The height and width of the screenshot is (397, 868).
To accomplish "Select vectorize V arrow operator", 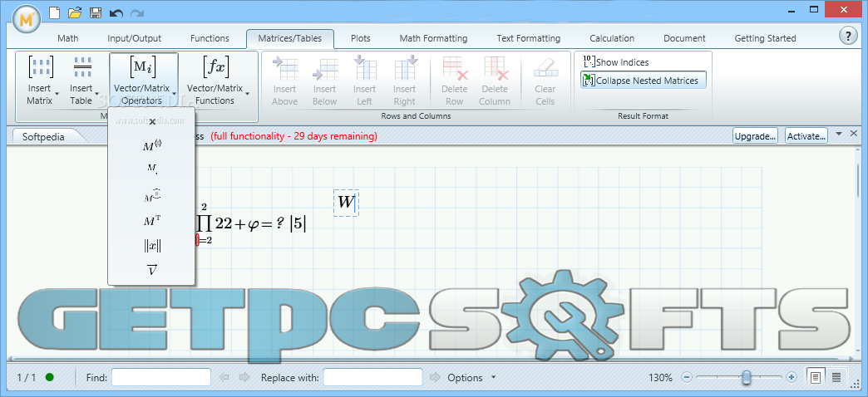I will coord(152,270).
